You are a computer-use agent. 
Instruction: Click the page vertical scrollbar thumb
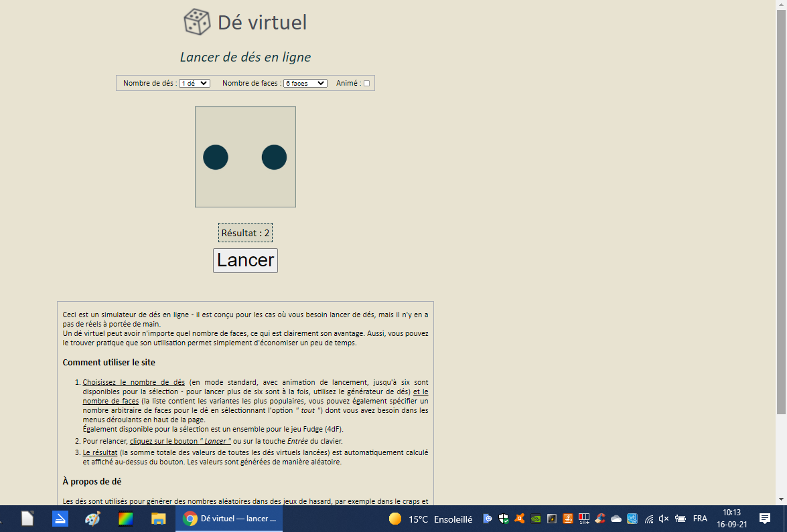pyautogui.click(x=781, y=211)
